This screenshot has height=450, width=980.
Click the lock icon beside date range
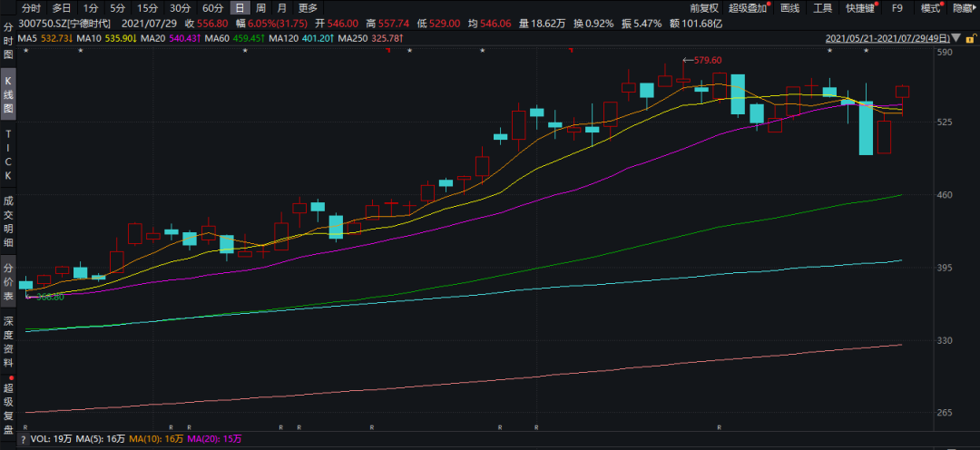coord(969,39)
